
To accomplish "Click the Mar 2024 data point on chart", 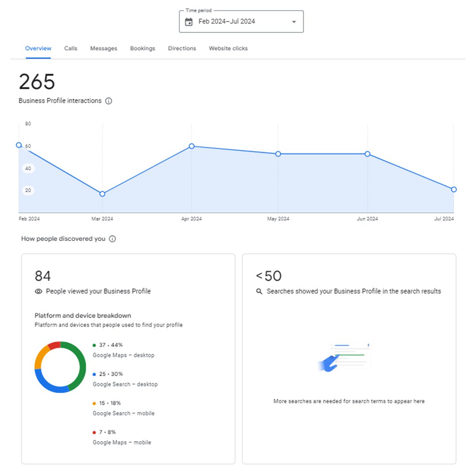I will tap(102, 194).
